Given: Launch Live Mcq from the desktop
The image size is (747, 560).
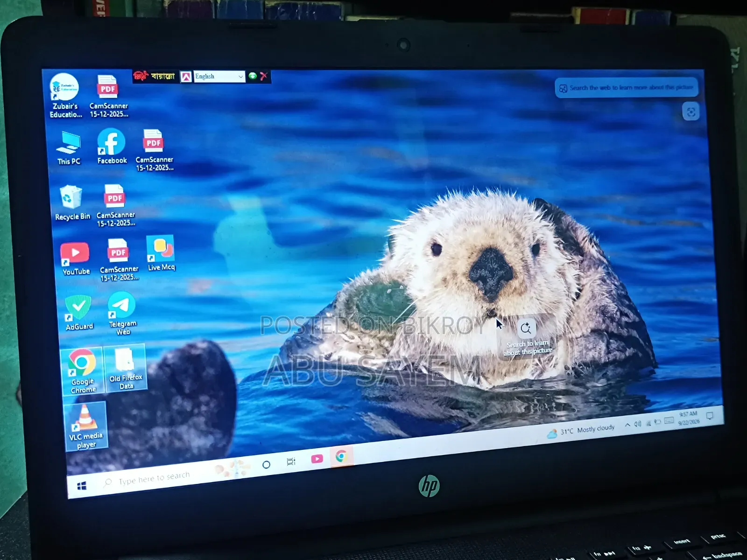Looking at the screenshot, I should [x=161, y=253].
